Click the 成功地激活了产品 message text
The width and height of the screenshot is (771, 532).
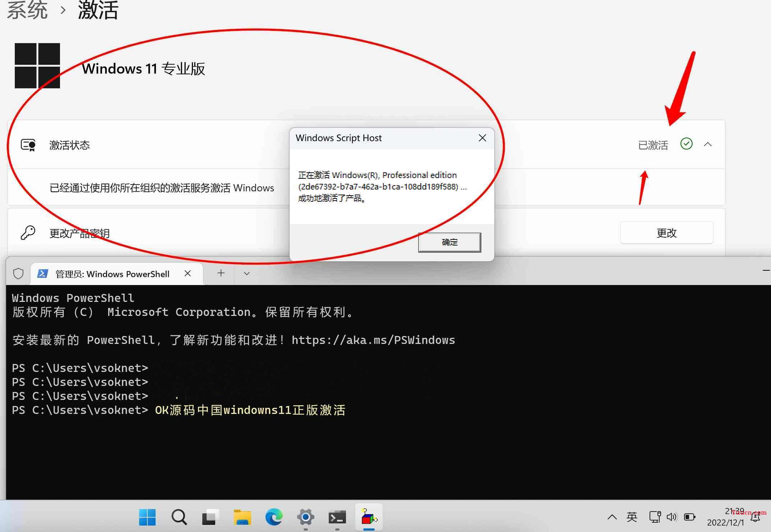pos(332,198)
